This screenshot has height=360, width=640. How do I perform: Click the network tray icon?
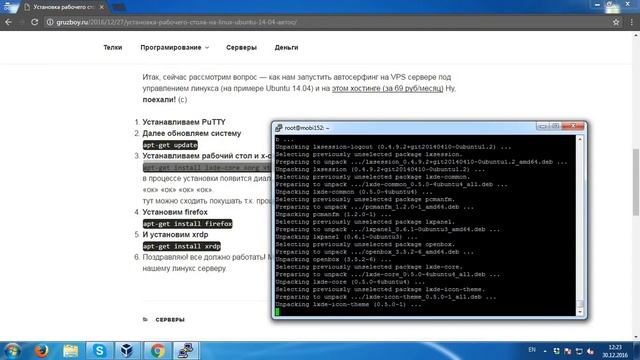click(x=579, y=351)
